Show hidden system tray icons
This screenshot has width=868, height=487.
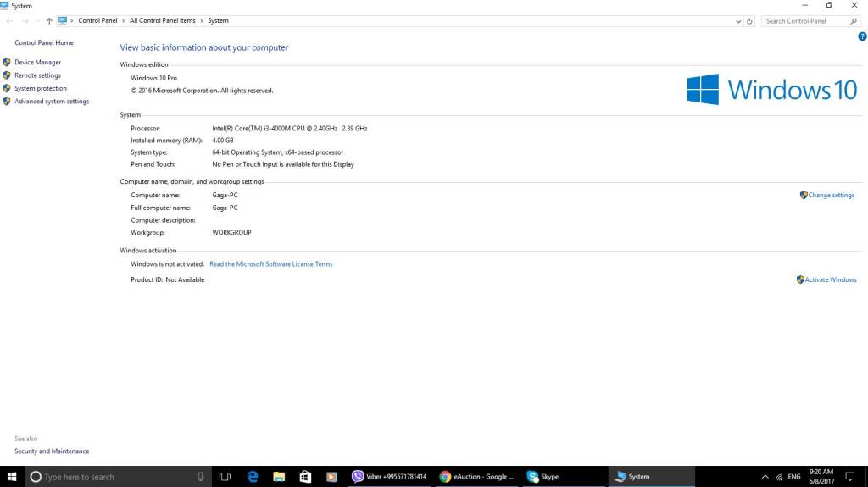pos(765,477)
